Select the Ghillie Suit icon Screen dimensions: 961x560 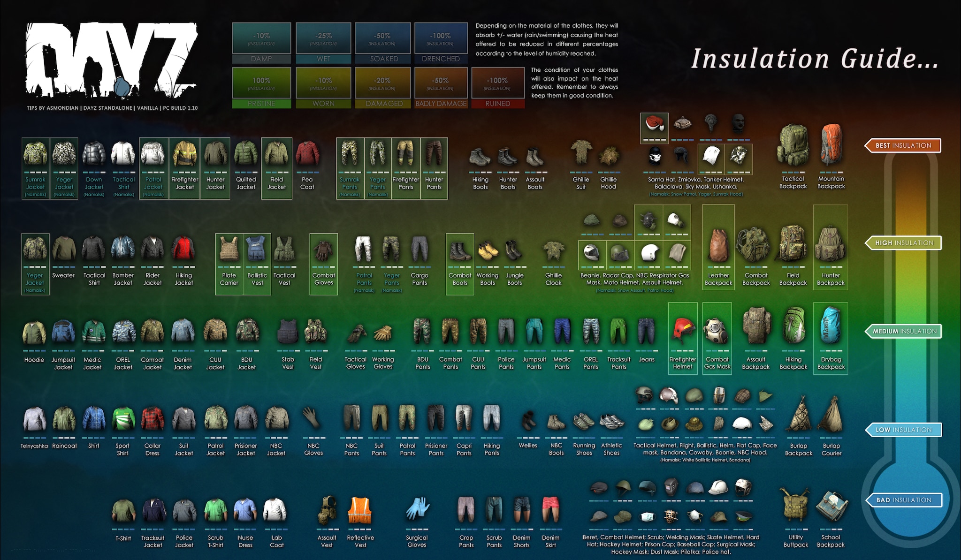click(x=581, y=152)
